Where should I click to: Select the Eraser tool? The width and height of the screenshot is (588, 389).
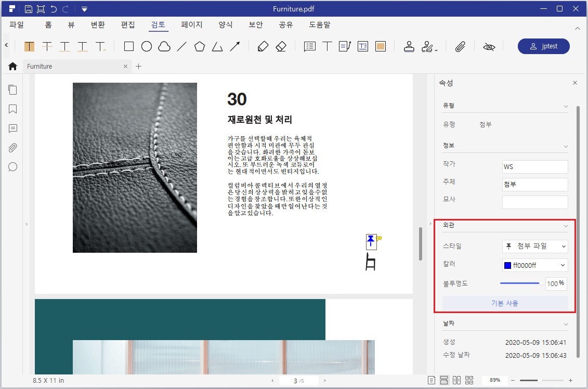point(281,46)
